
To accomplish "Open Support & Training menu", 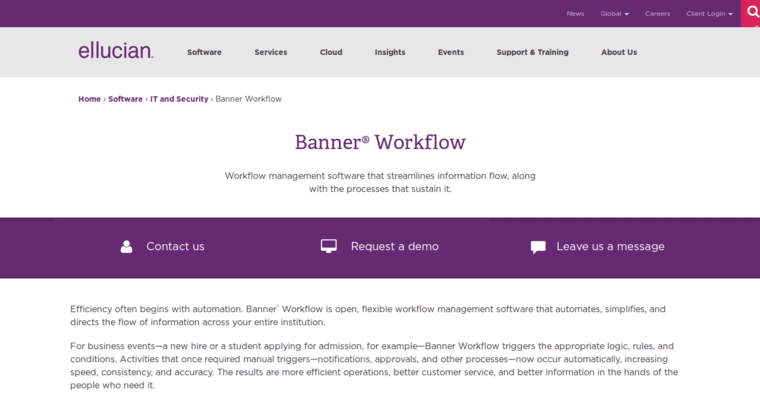I will click(532, 52).
